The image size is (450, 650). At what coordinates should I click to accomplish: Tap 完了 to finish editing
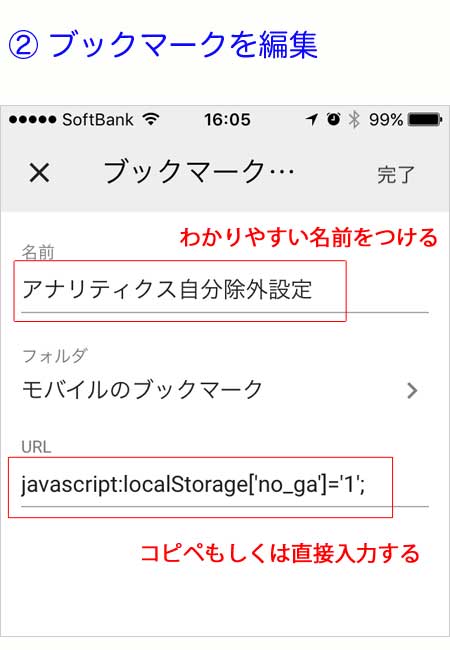point(396,175)
